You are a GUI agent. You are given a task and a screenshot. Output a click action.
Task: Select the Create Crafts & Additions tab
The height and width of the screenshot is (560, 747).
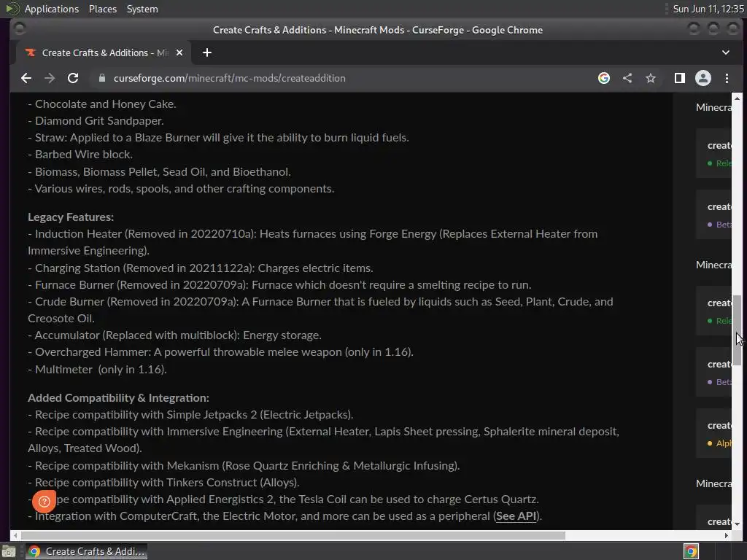(104, 52)
